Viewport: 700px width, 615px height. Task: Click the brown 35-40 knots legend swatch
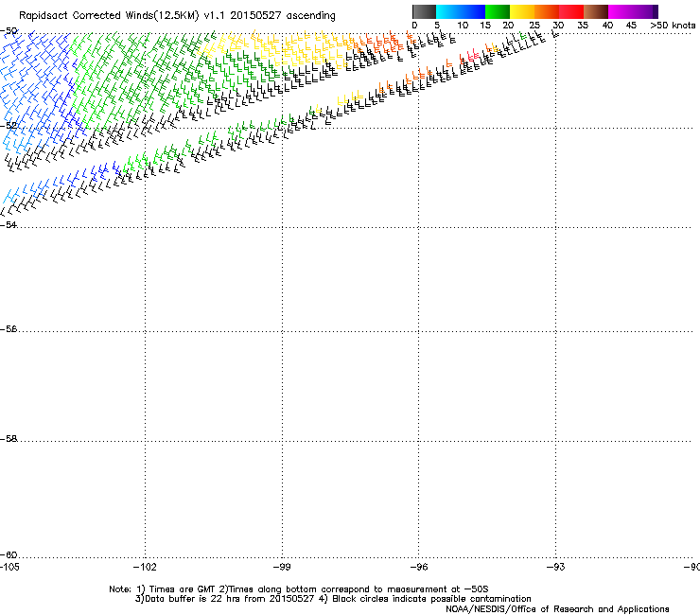point(596,11)
